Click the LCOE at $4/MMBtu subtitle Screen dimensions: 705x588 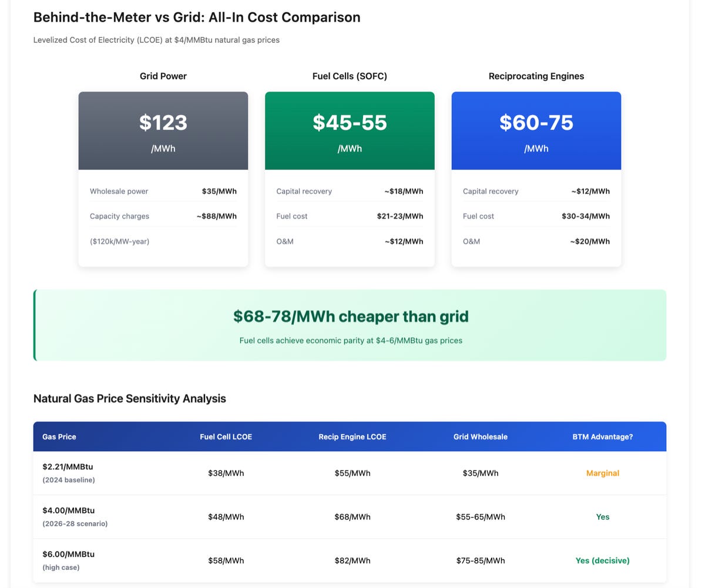coord(156,40)
